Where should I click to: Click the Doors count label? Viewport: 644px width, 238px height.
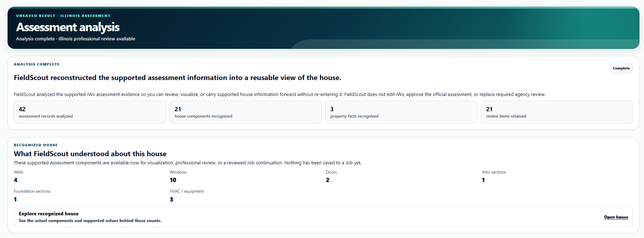331,172
